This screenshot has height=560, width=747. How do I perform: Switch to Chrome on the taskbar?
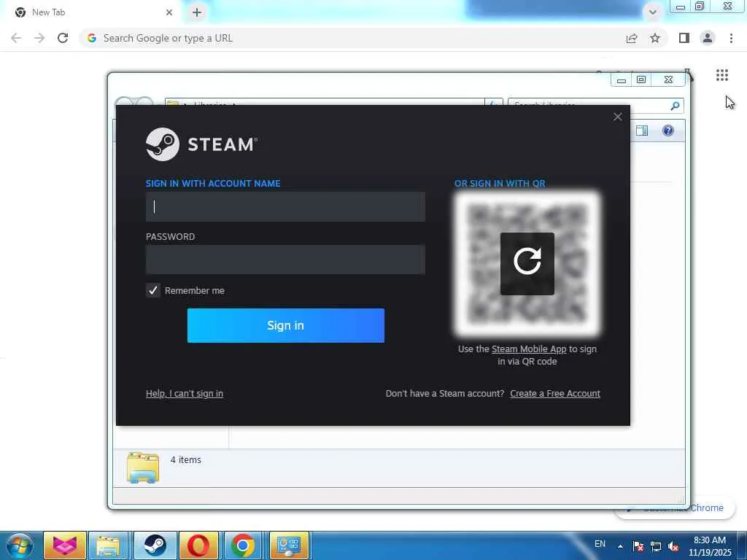(x=242, y=545)
